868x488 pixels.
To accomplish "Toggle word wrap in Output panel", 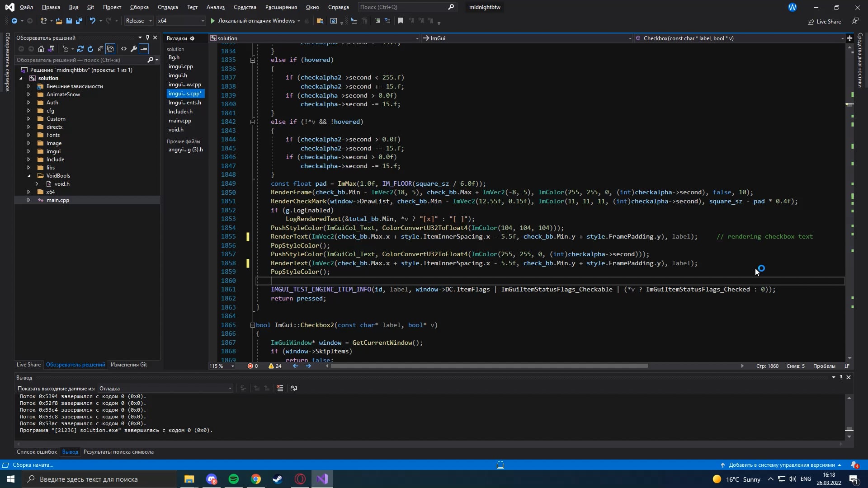I will pyautogui.click(x=294, y=388).
